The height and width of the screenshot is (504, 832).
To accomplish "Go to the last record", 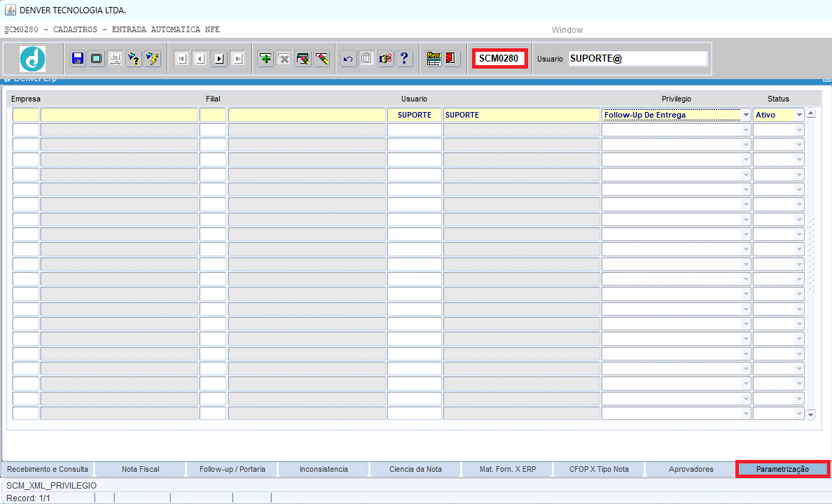I will 238,58.
